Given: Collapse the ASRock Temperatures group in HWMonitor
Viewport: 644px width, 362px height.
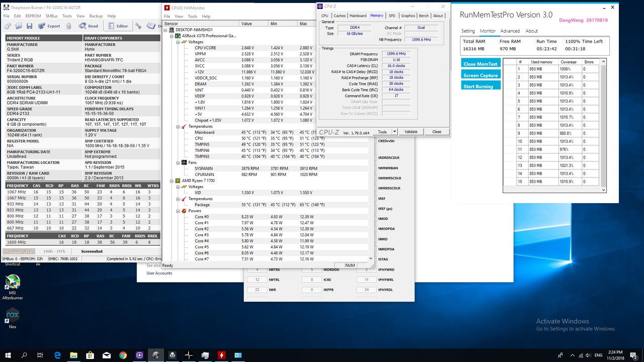Looking at the screenshot, I should tap(178, 127).
